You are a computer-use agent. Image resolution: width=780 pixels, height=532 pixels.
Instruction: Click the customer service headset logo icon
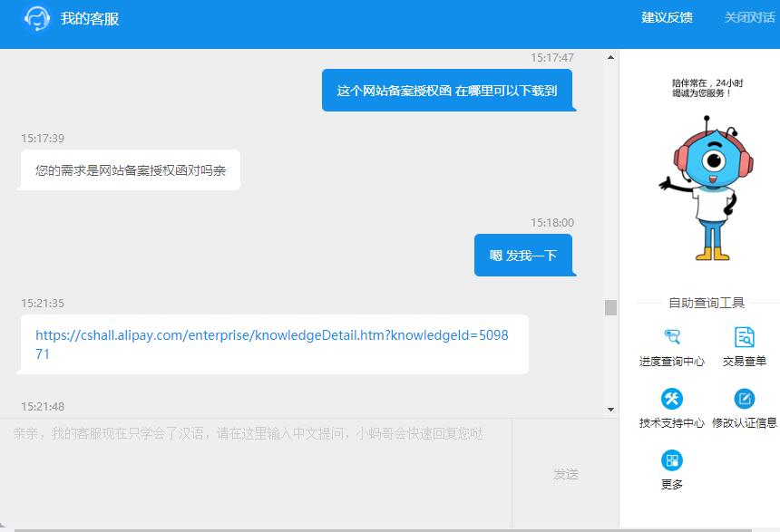[37, 18]
